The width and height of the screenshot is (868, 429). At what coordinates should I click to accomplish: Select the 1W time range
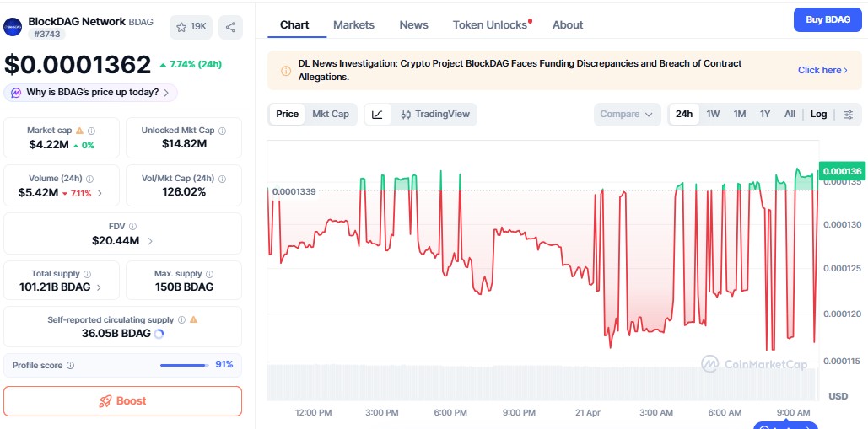coord(713,115)
